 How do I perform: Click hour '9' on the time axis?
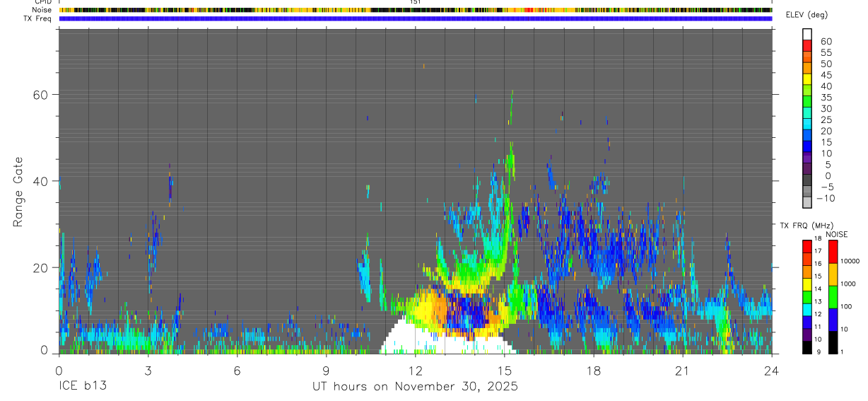coord(326,369)
